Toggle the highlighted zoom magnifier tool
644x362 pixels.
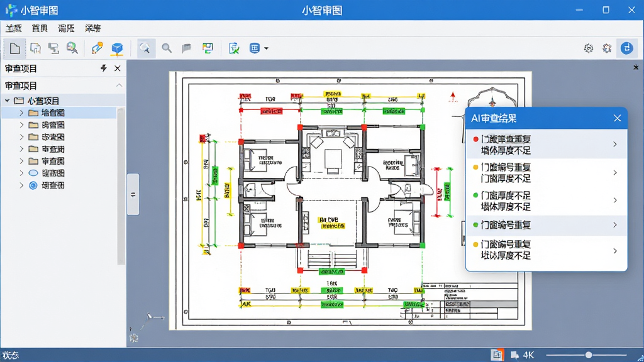coord(145,48)
